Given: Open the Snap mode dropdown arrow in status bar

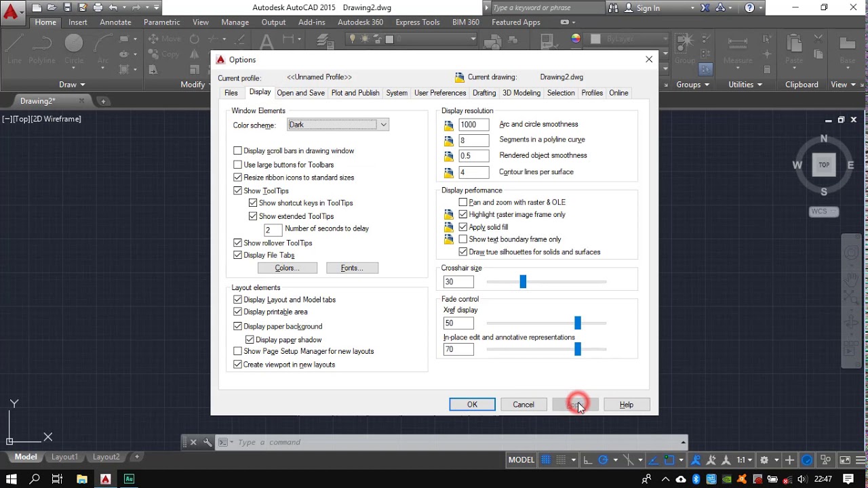Looking at the screenshot, I should pos(574,460).
